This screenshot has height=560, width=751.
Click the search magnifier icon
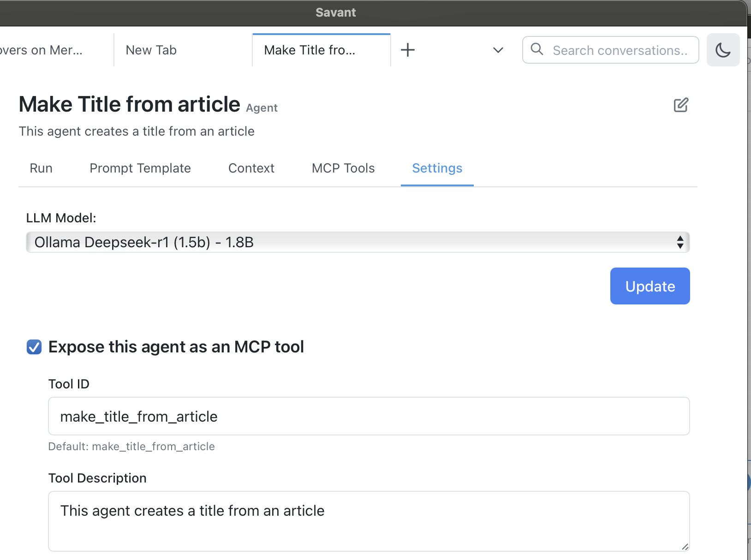537,49
